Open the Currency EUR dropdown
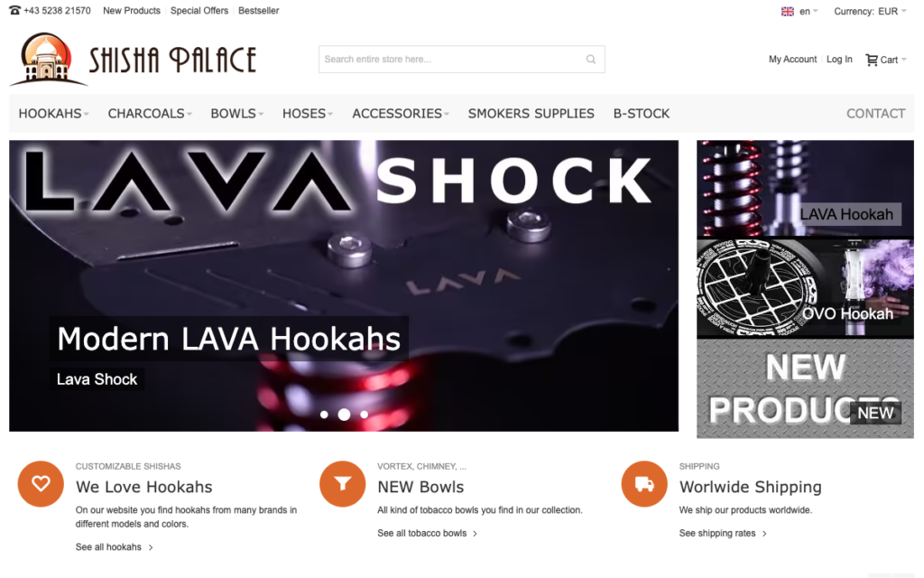Viewport: 924px width, 578px height. (870, 11)
